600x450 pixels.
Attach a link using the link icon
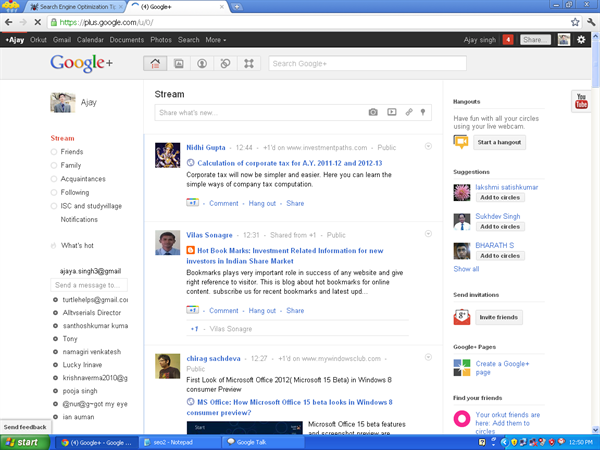point(409,112)
